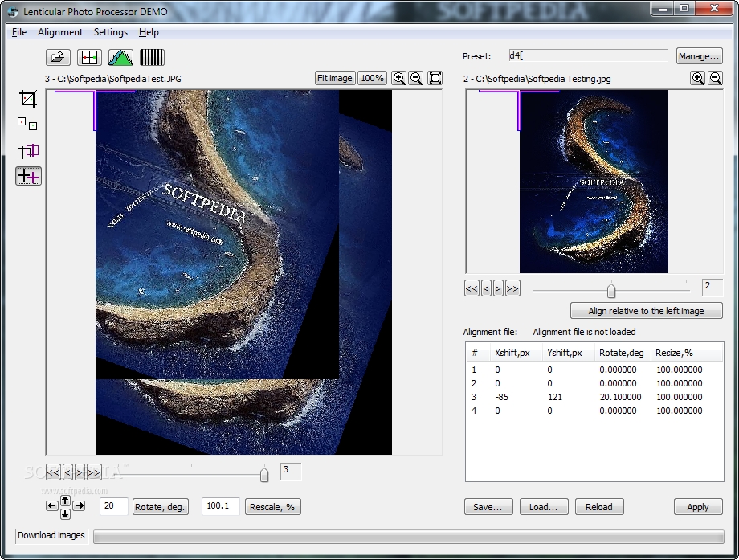Jump to last frame in left navigator

coord(94,472)
